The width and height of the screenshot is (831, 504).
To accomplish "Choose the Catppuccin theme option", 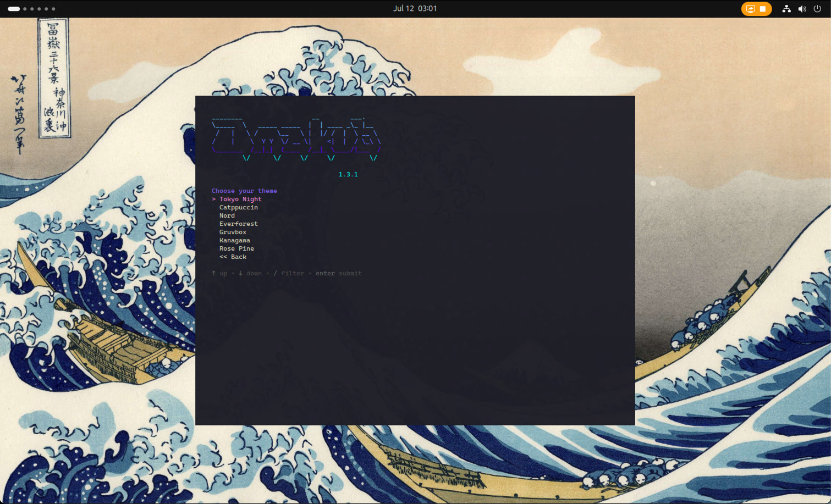I will click(x=239, y=207).
